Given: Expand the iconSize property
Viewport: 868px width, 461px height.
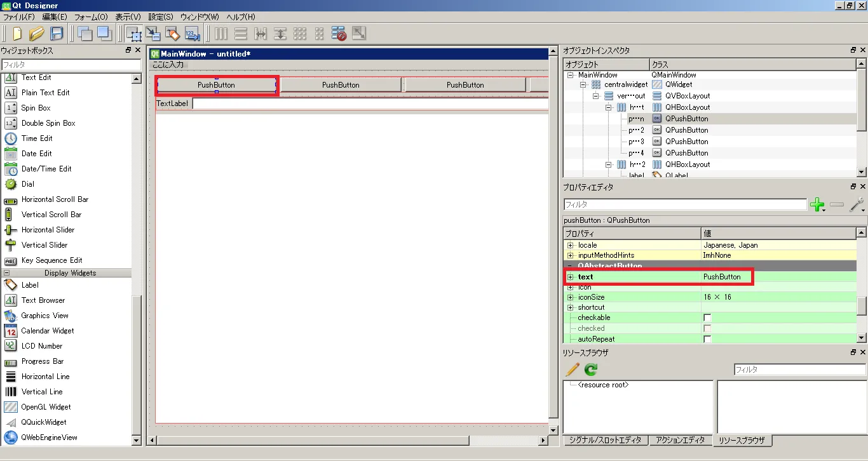Looking at the screenshot, I should tap(570, 297).
